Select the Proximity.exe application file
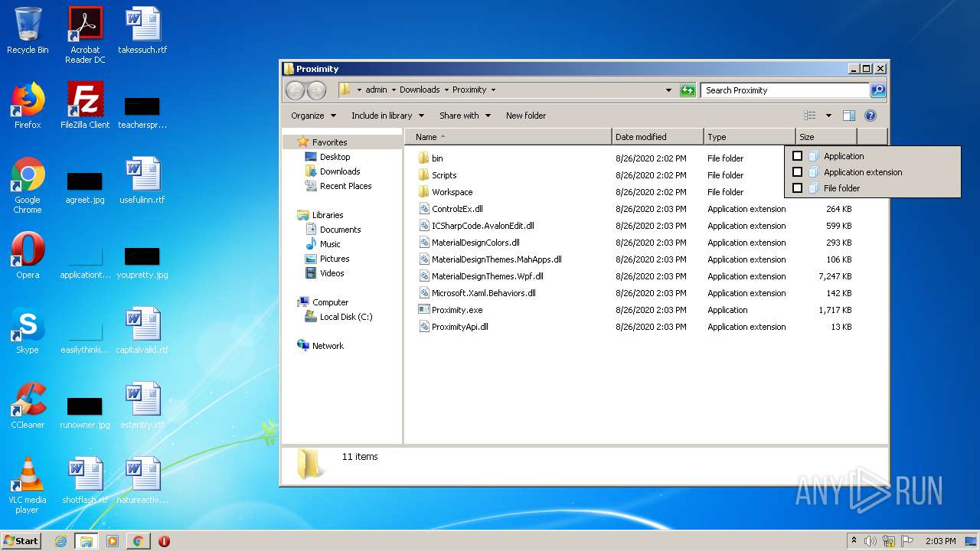The height and width of the screenshot is (551, 980). [x=456, y=310]
